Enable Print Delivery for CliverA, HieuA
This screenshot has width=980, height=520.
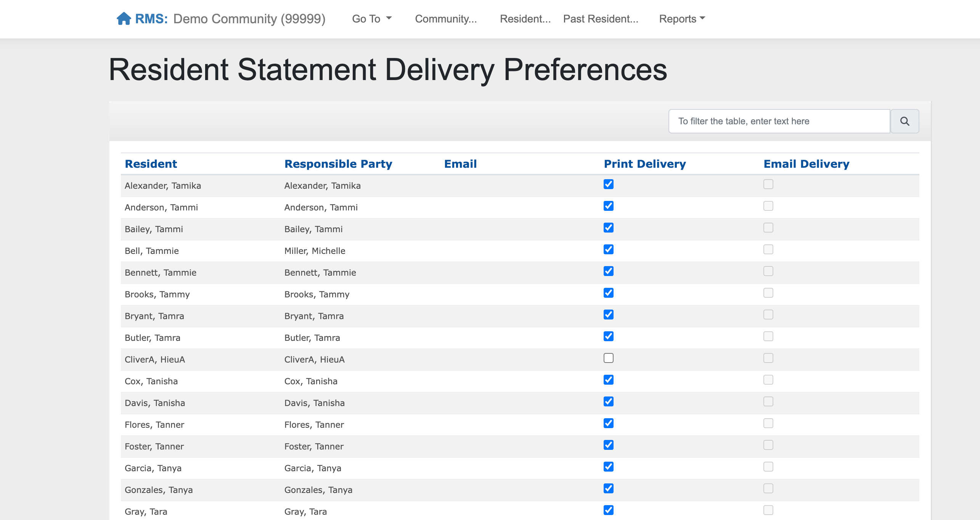[609, 358]
